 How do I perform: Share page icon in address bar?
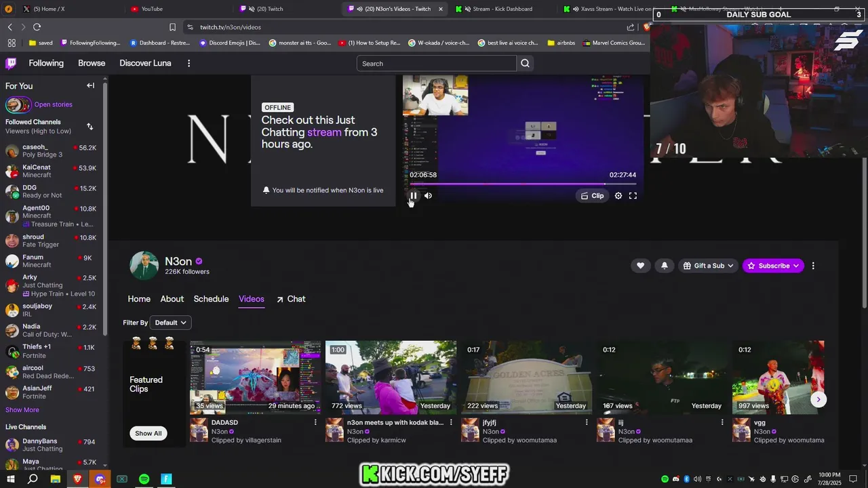pyautogui.click(x=631, y=27)
